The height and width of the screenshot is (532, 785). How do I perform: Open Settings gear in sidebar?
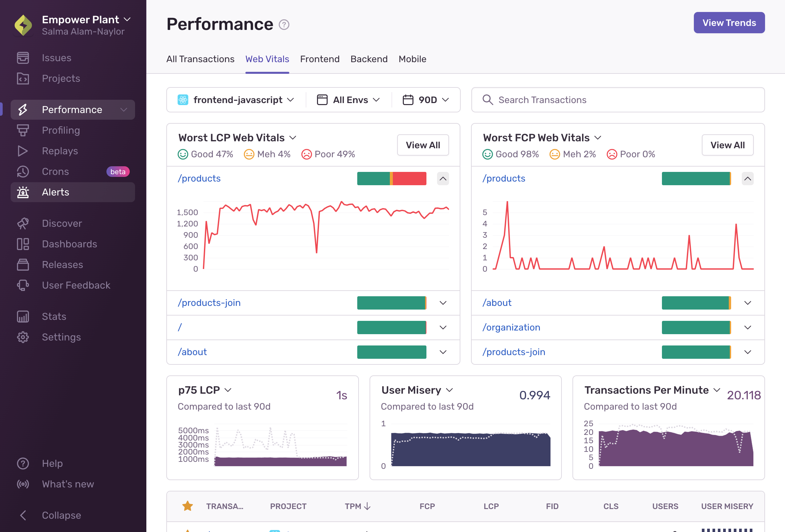[x=73, y=337]
